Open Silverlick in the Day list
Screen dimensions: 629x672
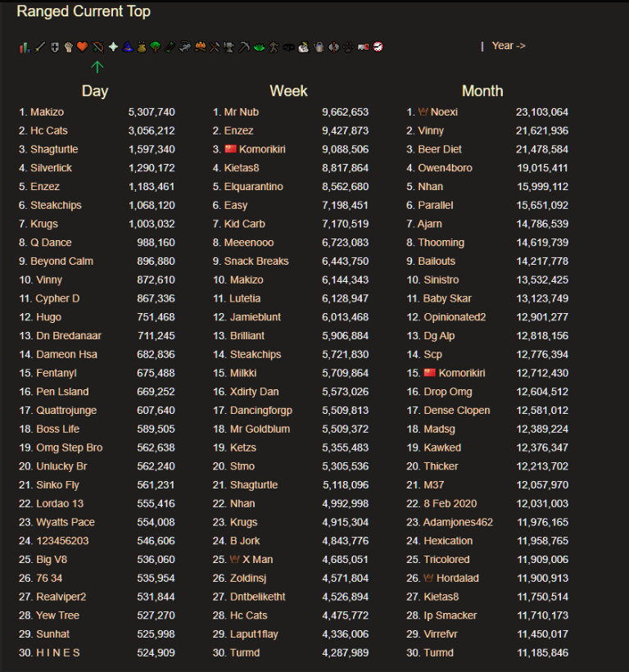[x=51, y=167]
